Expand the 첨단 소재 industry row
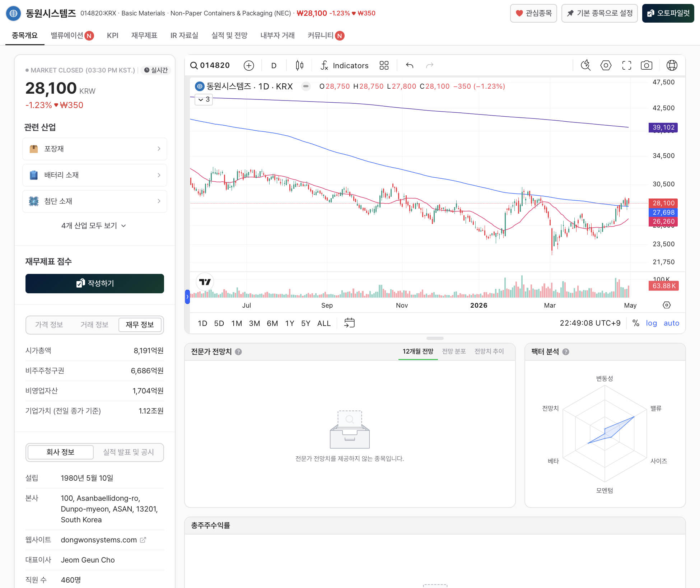This screenshot has height=588, width=700. pyautogui.click(x=95, y=201)
